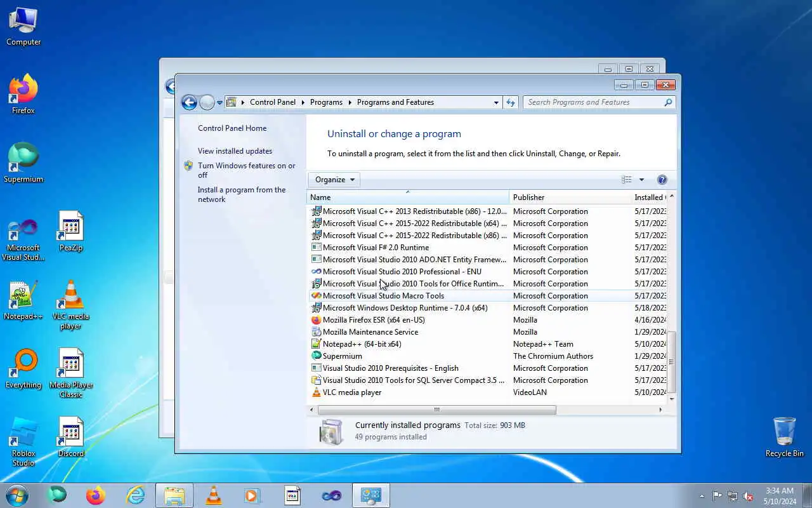Switch to Windows Explorer taskbar button
Viewport: 812px width, 508px height.
pos(174,495)
